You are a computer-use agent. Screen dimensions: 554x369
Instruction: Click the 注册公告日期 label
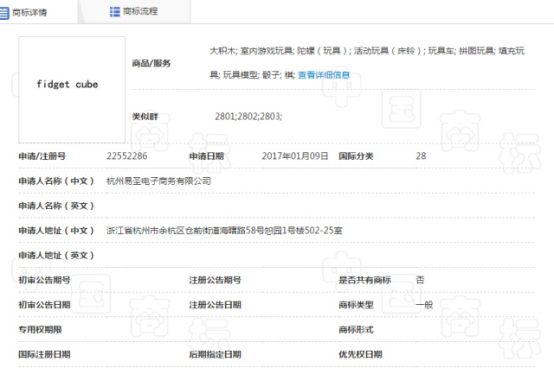tap(215, 305)
